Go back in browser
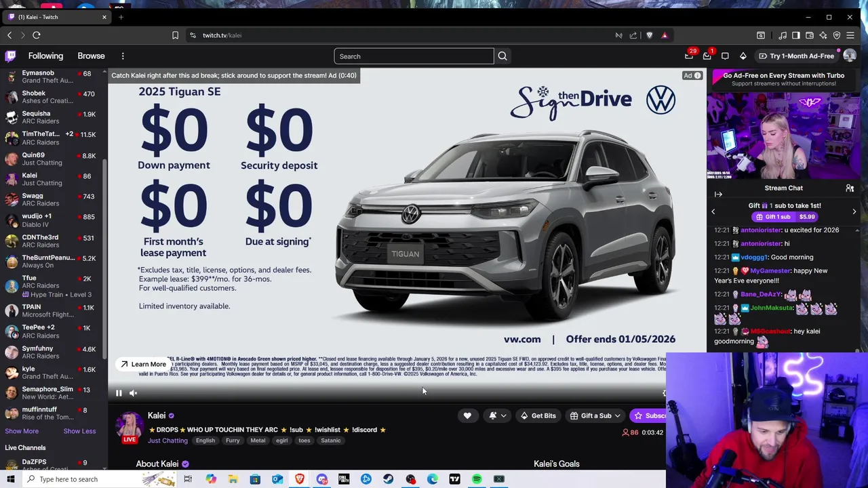This screenshot has width=868, height=488. 9,35
